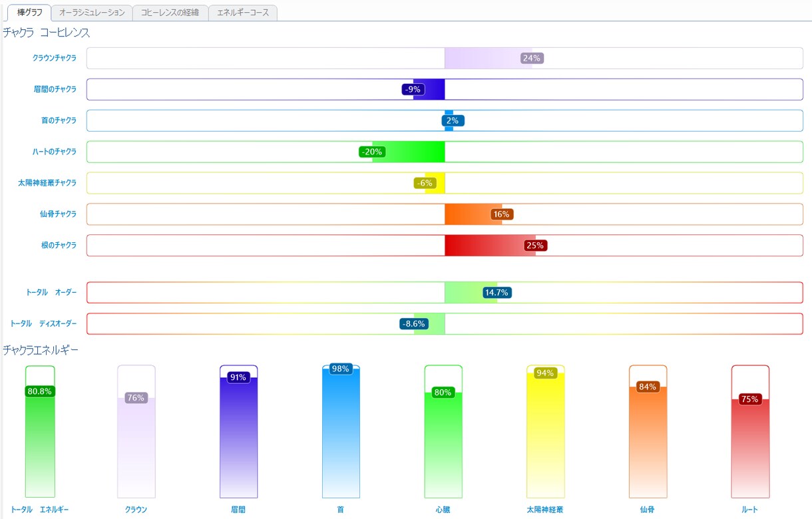The width and height of the screenshot is (812, 519).
Task: Click the -6% solar plexus value
Action: coord(425,183)
